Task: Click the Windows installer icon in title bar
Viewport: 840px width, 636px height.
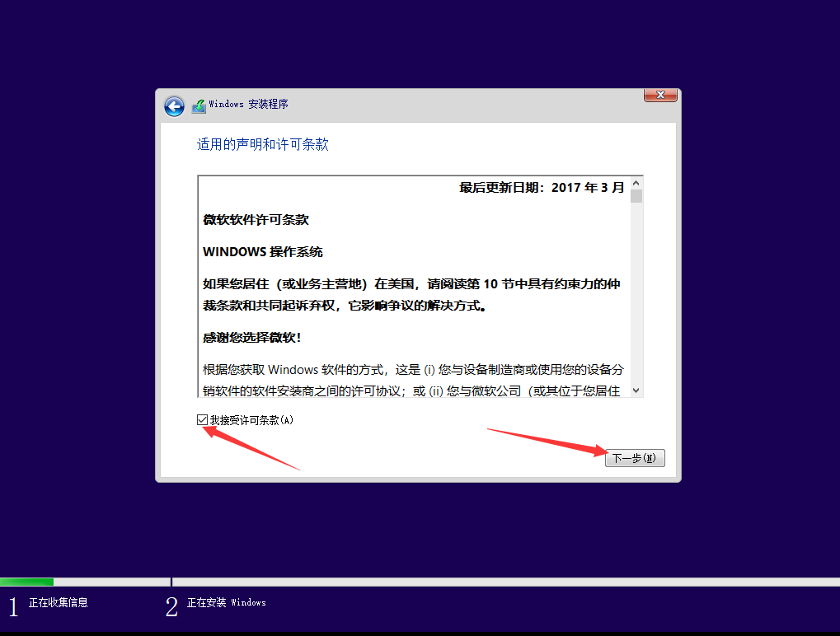Action: pyautogui.click(x=198, y=106)
